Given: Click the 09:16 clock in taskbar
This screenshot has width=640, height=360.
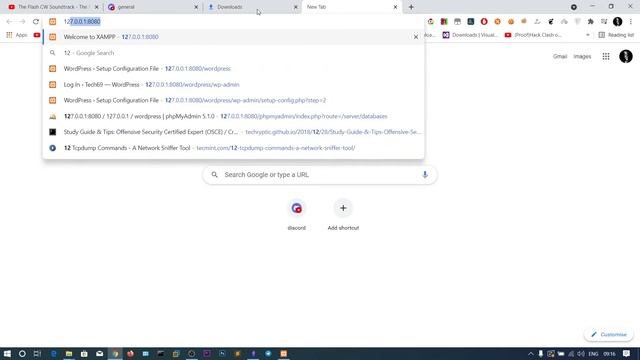Looking at the screenshot, I should [609, 353].
